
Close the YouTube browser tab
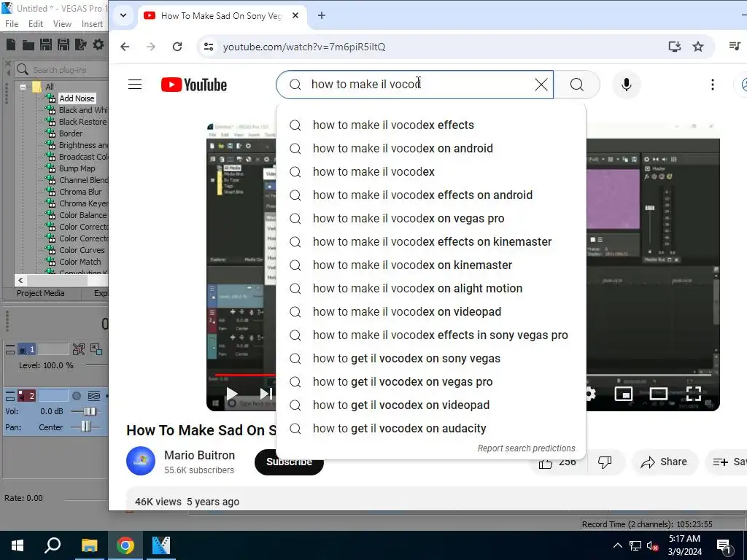click(x=295, y=15)
